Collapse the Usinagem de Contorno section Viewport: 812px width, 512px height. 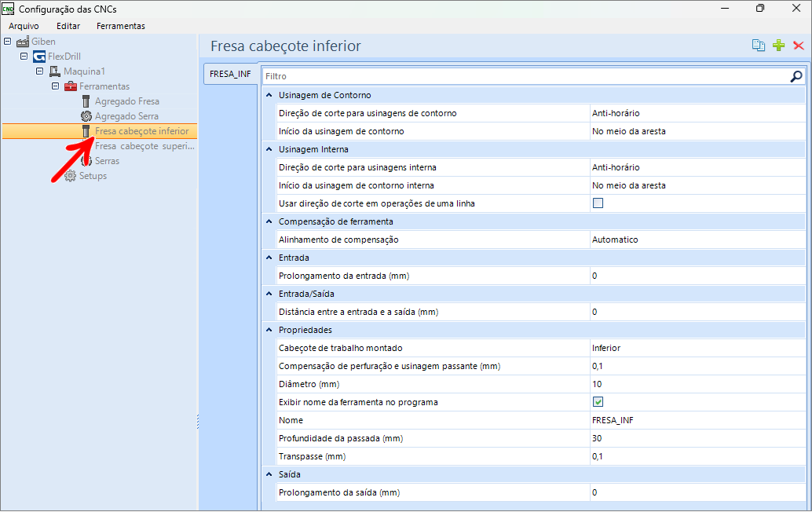pos(269,95)
